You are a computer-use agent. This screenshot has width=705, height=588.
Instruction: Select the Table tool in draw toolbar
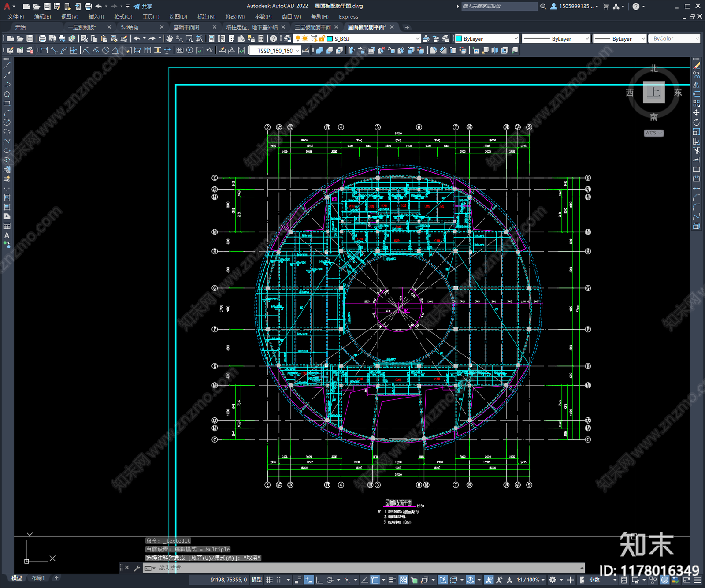(7, 226)
